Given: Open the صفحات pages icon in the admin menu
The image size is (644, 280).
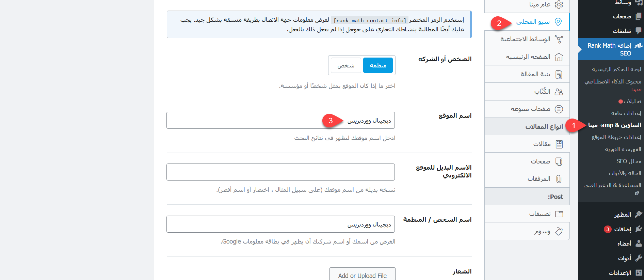Looking at the screenshot, I should tap(639, 16).
